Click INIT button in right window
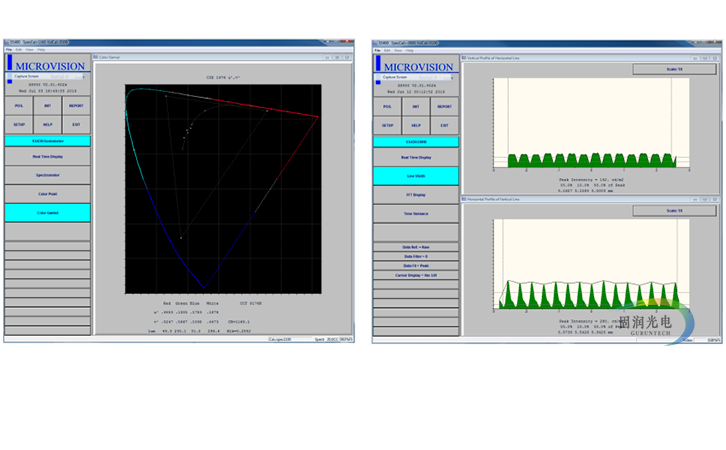The height and width of the screenshot is (450, 726). pyautogui.click(x=416, y=107)
